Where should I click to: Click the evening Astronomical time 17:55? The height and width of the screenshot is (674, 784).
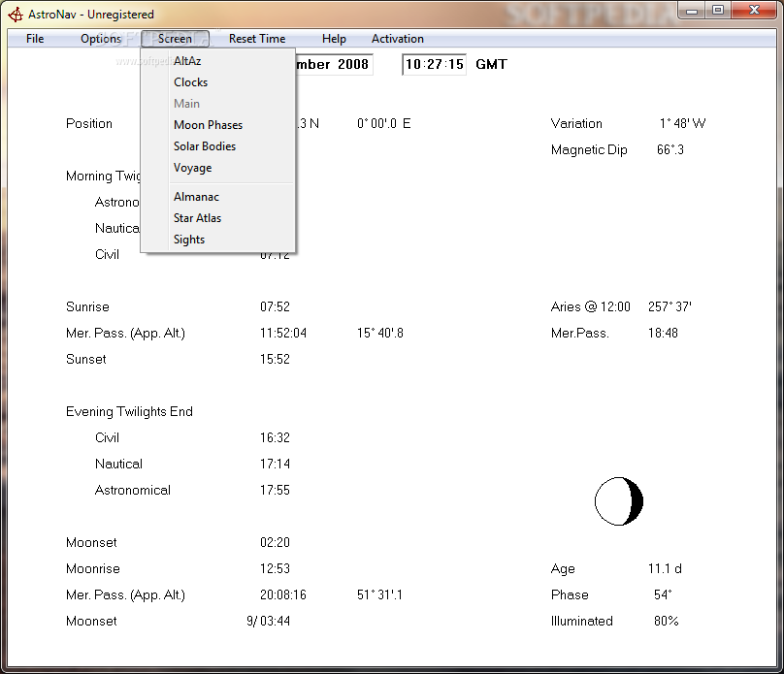click(275, 490)
